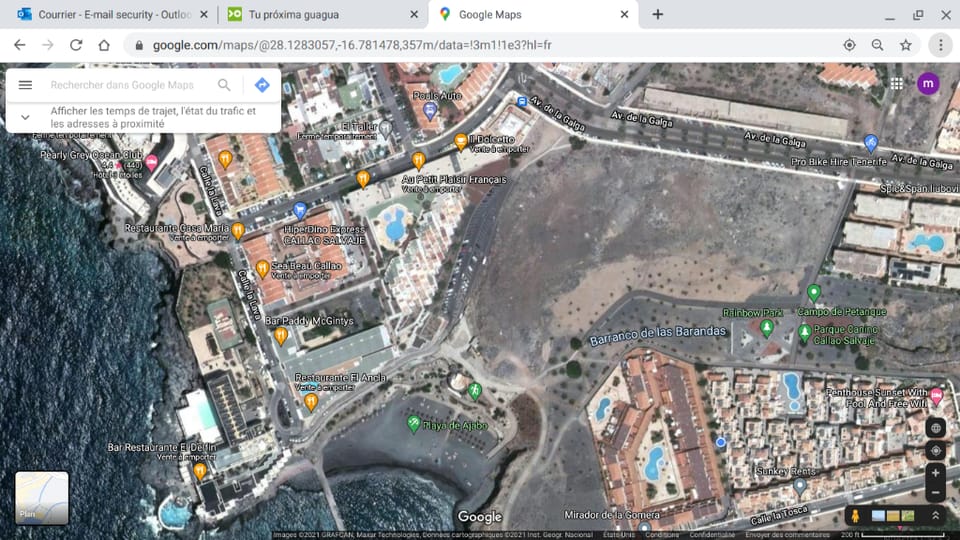Select the Pouls Auto map pin
960x540 pixels.
point(430,111)
